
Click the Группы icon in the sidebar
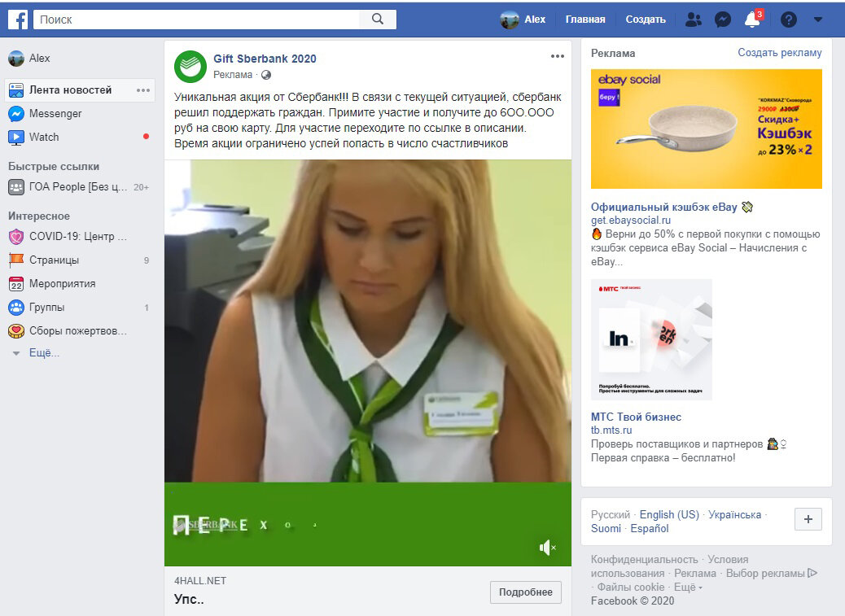click(x=16, y=308)
